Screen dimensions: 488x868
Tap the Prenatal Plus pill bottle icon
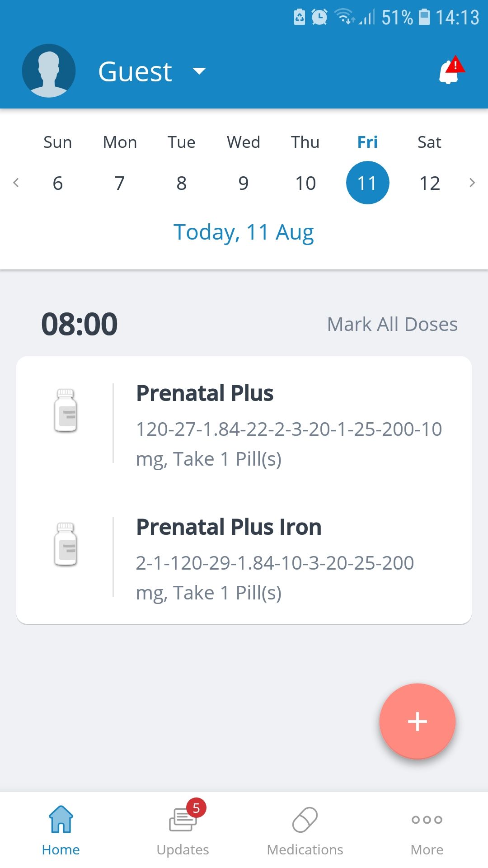[x=66, y=410]
